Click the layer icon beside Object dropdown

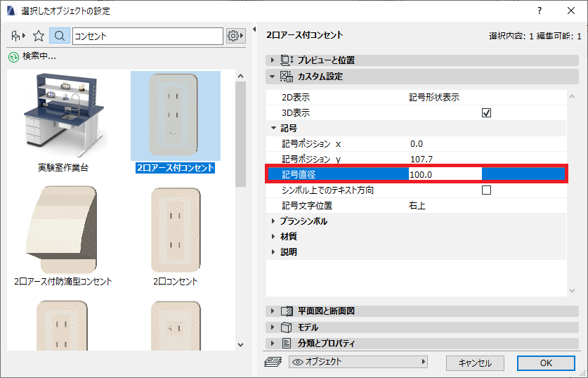[x=273, y=362]
